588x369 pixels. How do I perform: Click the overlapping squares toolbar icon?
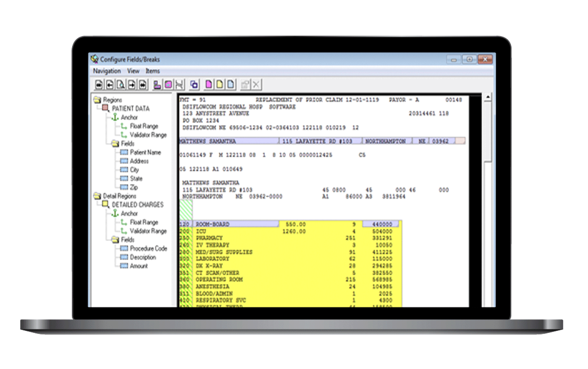pos(194,85)
